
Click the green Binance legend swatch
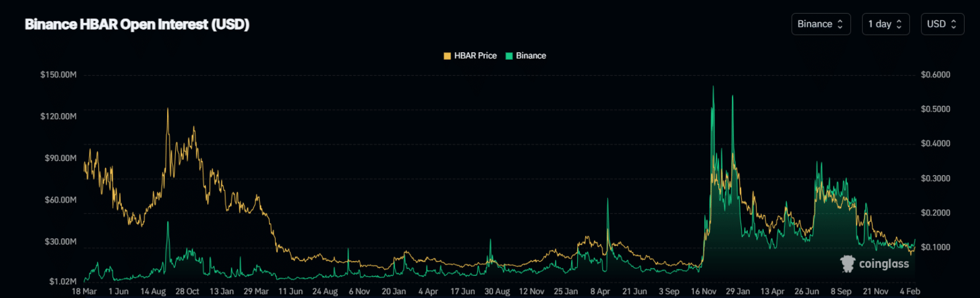(509, 56)
